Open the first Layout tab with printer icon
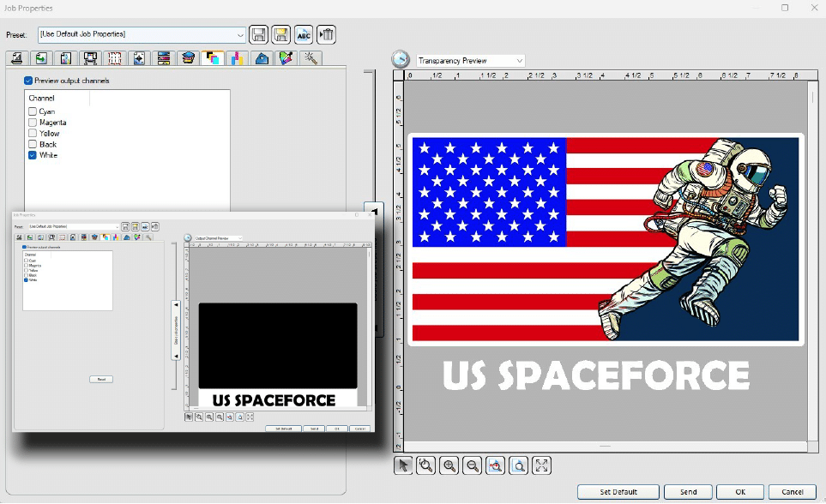Viewport: 826px width, 504px height. click(x=17, y=58)
